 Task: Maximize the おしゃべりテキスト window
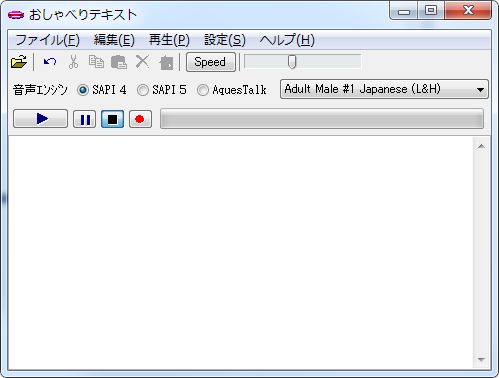(x=431, y=11)
